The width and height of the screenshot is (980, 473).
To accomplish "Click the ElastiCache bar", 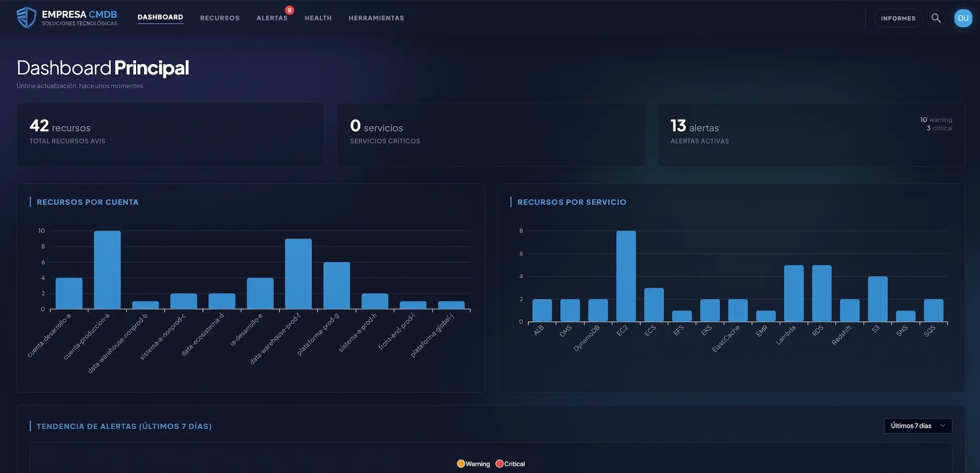I will coord(738,311).
